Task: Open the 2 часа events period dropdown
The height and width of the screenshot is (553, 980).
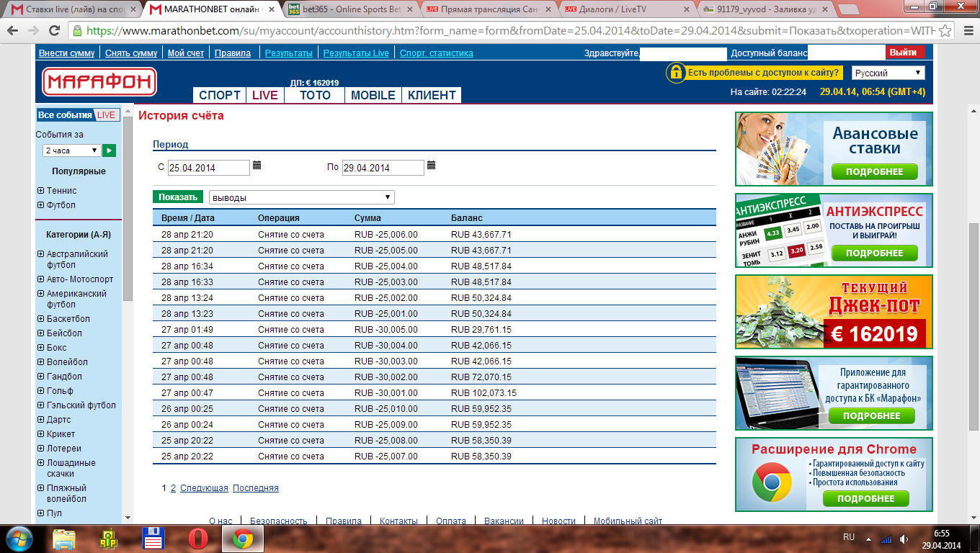Action: (x=71, y=150)
